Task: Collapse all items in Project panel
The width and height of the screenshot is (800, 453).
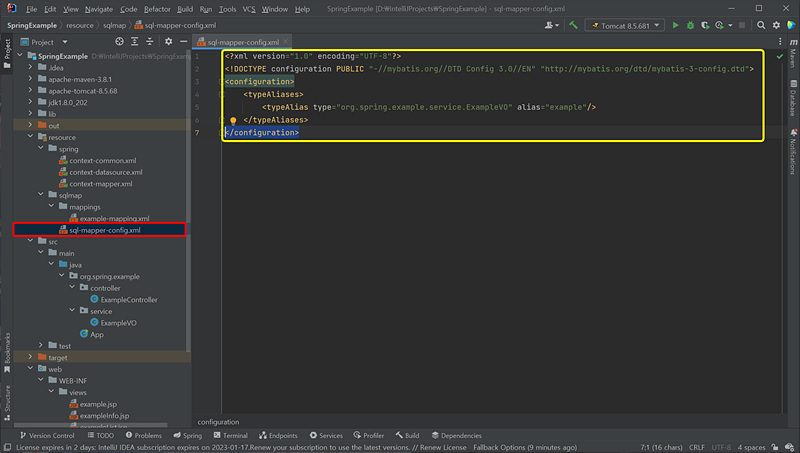Action: point(149,42)
